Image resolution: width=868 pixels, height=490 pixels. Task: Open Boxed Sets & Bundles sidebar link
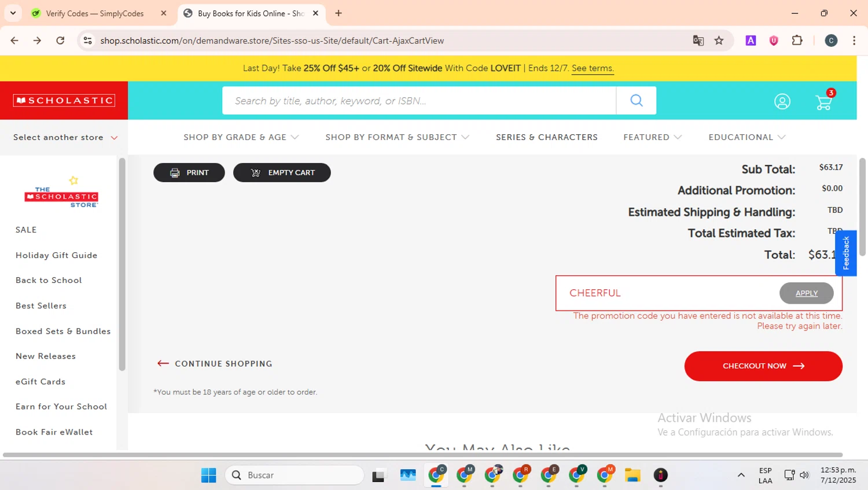(63, 331)
